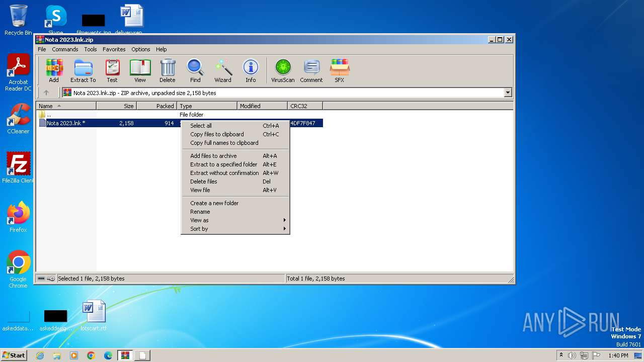Click the Add toolbar icon

click(54, 70)
